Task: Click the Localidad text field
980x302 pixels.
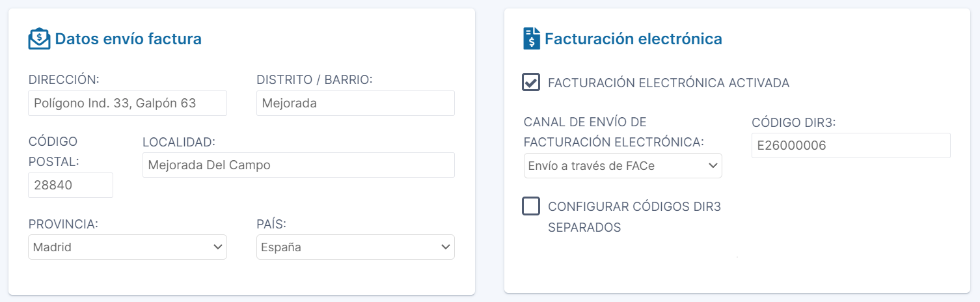Action: tap(298, 165)
